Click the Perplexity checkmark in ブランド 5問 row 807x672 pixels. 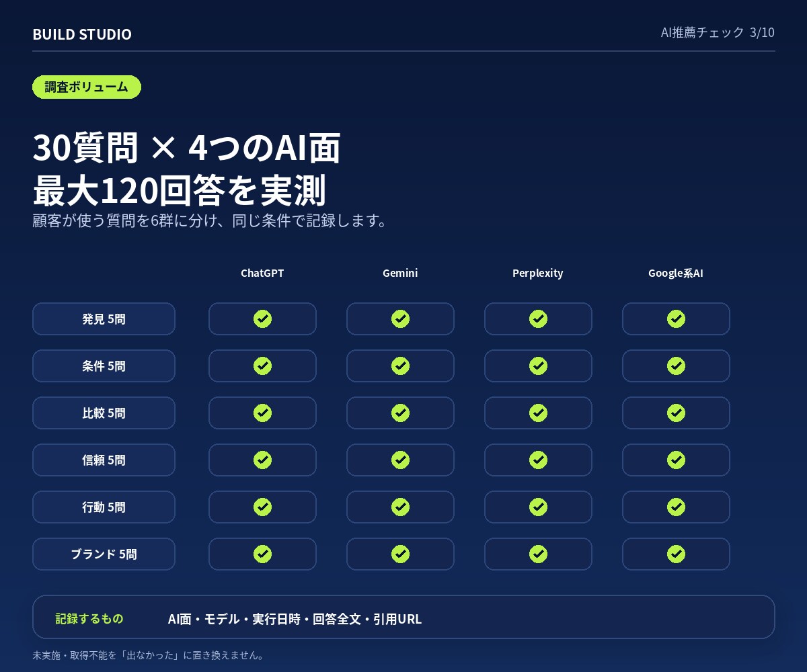pyautogui.click(x=538, y=554)
